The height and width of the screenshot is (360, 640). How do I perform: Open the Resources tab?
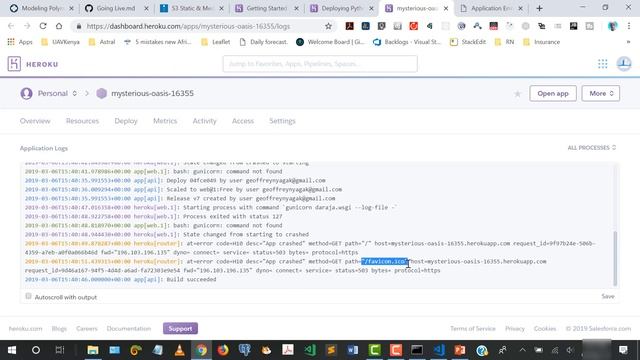click(x=82, y=121)
